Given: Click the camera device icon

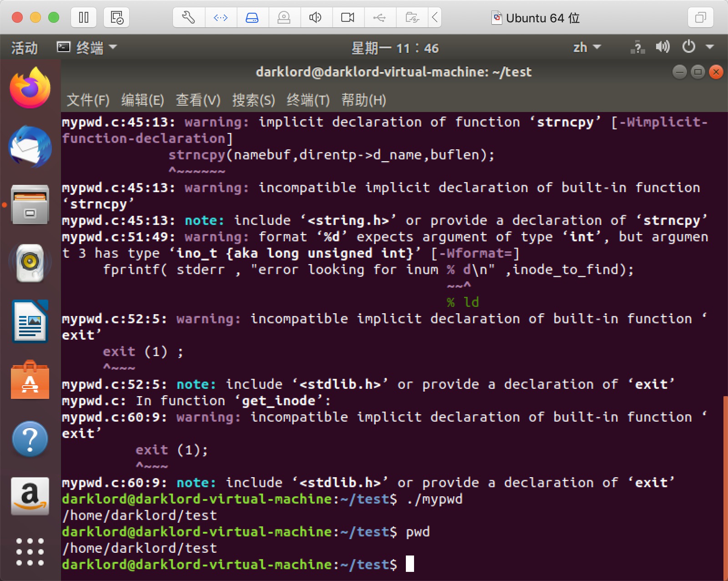Looking at the screenshot, I should [x=348, y=18].
